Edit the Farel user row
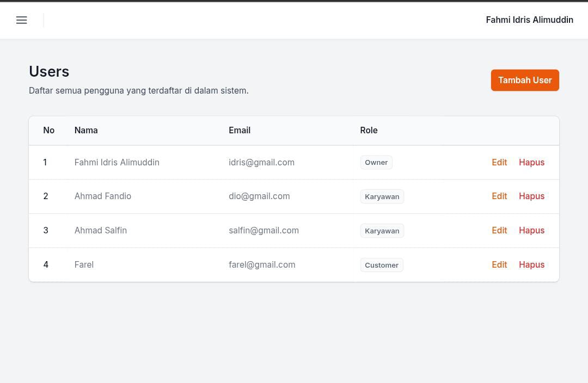588x383 pixels. 499,264
